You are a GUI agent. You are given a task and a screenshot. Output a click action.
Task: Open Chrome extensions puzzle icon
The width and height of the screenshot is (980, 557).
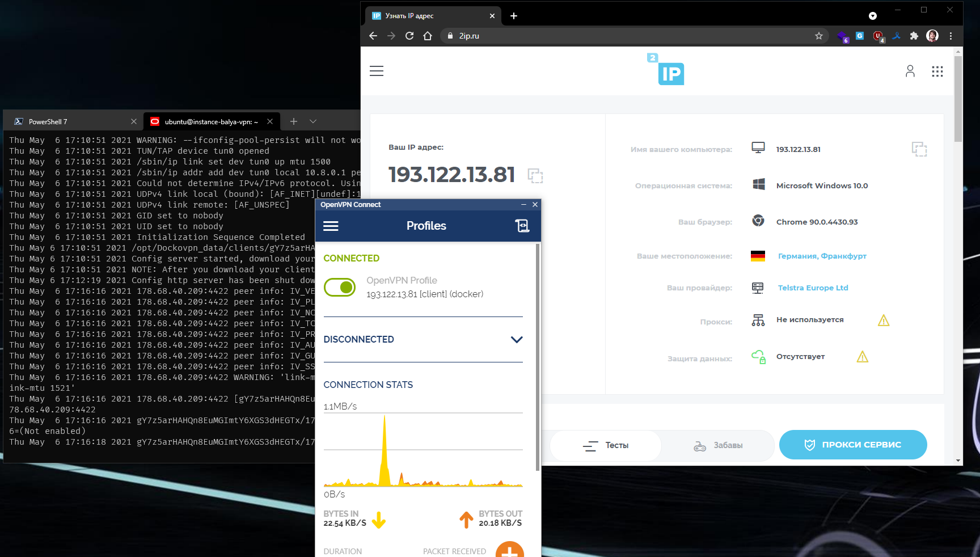914,36
